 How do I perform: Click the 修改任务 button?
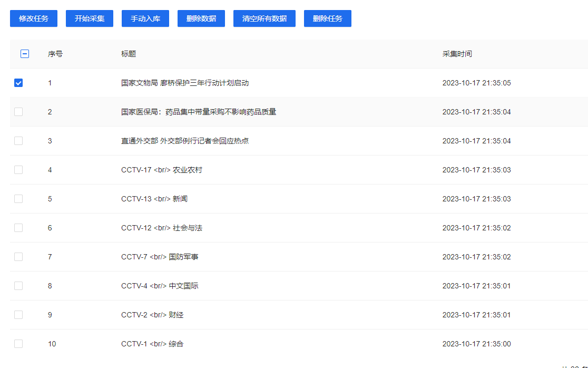(34, 18)
